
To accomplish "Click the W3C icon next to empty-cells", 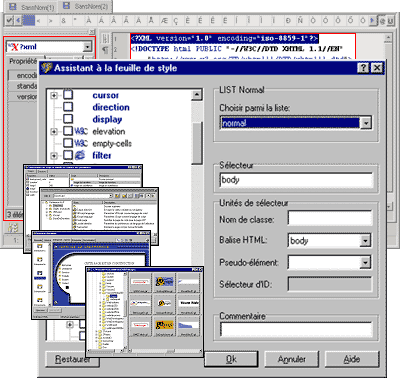I will pos(81,143).
